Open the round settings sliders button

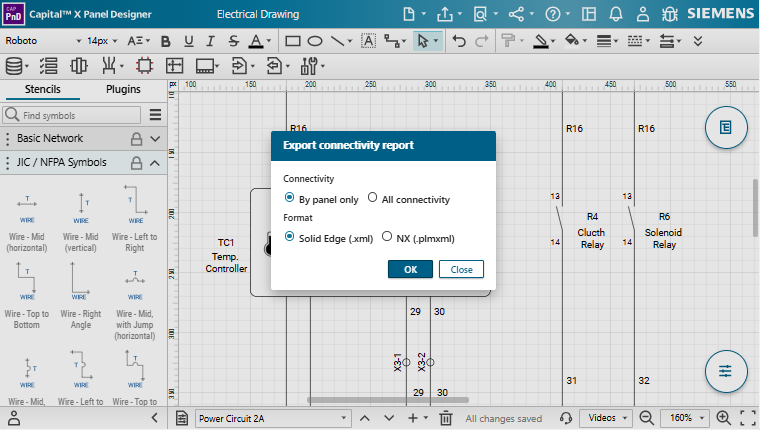click(726, 371)
